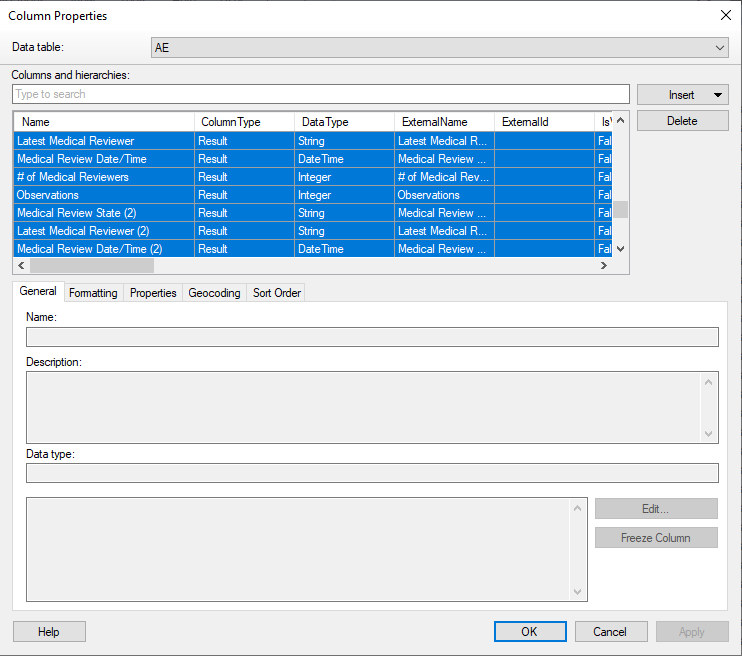The image size is (742, 656).
Task: Sort by the DataType column header
Action: 344,122
